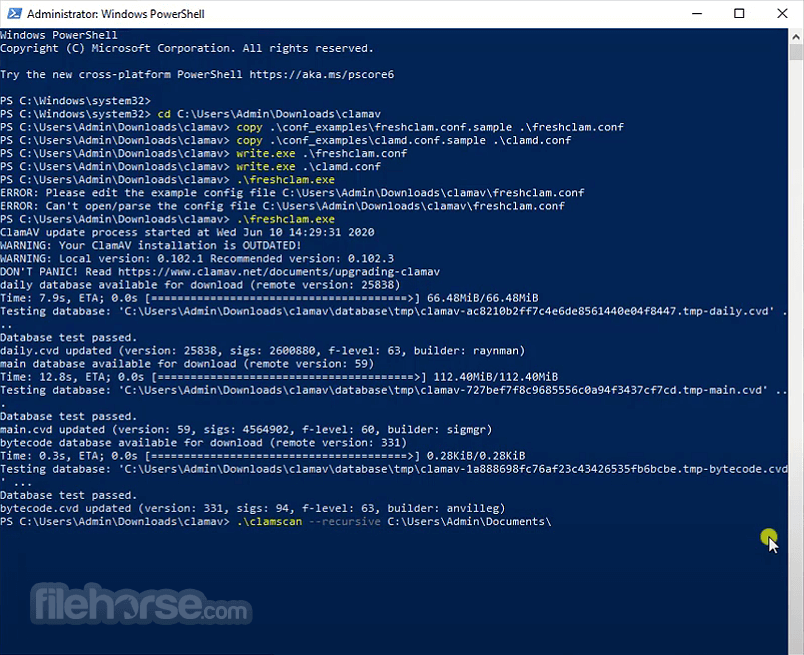Click the 'PS C:\Windows\system32>' empty prompt
Screen dimensions: 804x655
[x=75, y=101]
